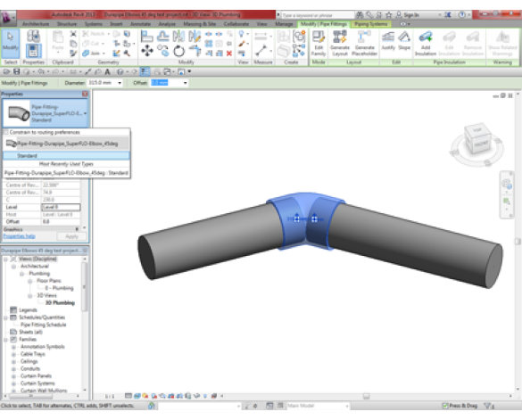Image resolution: width=522 pixels, height=420 pixels.
Task: Open the Diameter dropdown in options bar
Action: pos(120,83)
